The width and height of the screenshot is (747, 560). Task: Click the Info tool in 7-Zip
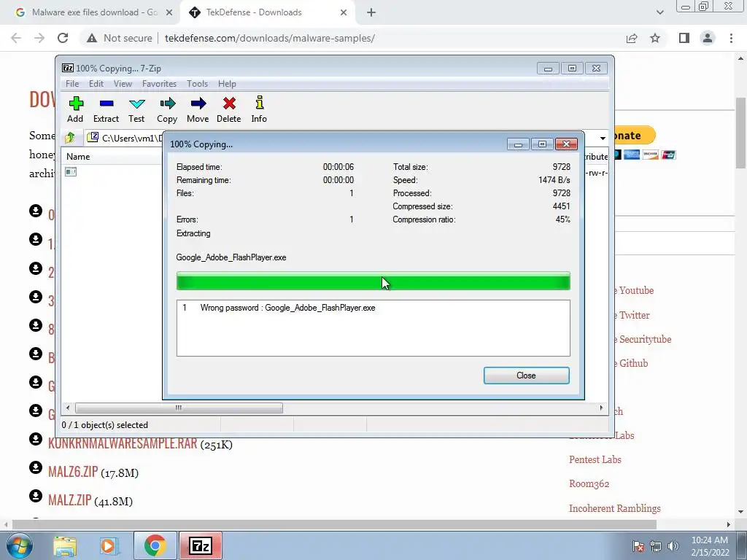tap(259, 109)
